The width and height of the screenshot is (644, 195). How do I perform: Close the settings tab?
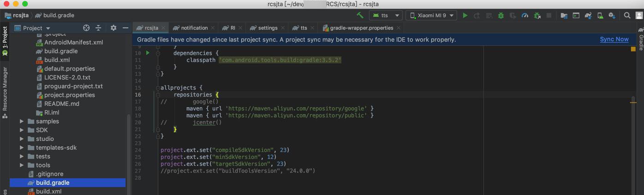(283, 28)
